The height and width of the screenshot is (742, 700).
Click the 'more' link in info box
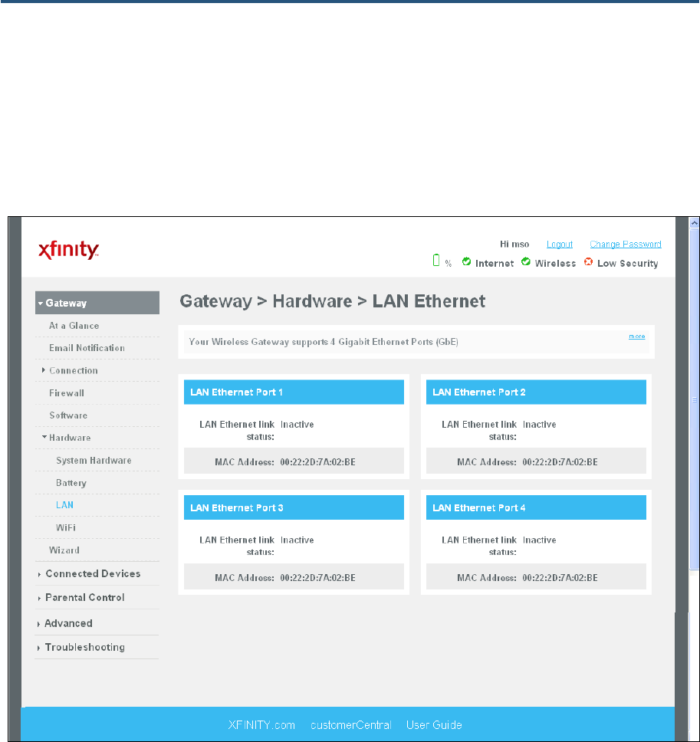[x=637, y=336]
